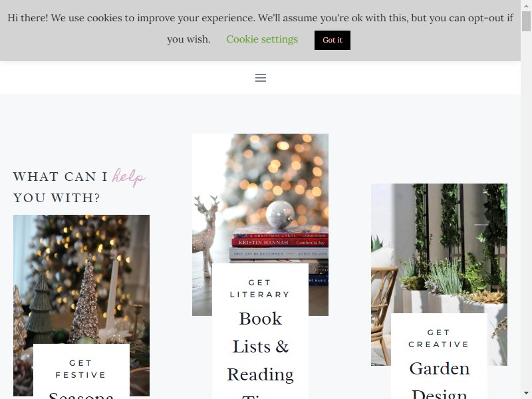The width and height of the screenshot is (532, 399).
Task: Click the Seasonal heading under Get Festive
Action: coord(81,395)
